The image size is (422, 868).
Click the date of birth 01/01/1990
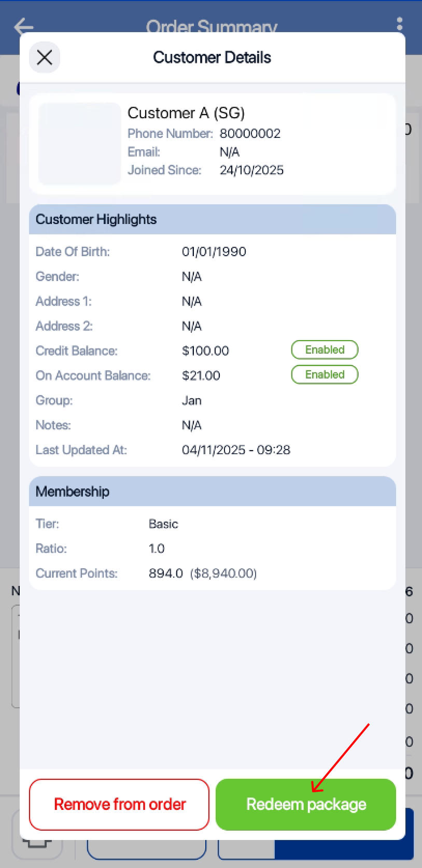[214, 252]
